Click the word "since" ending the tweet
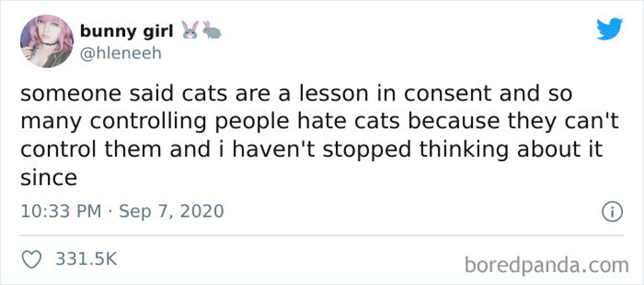Image resolution: width=644 pixels, height=285 pixels. tap(49, 178)
